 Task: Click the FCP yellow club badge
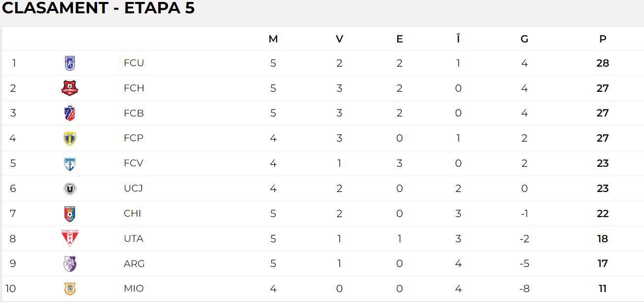tap(70, 139)
